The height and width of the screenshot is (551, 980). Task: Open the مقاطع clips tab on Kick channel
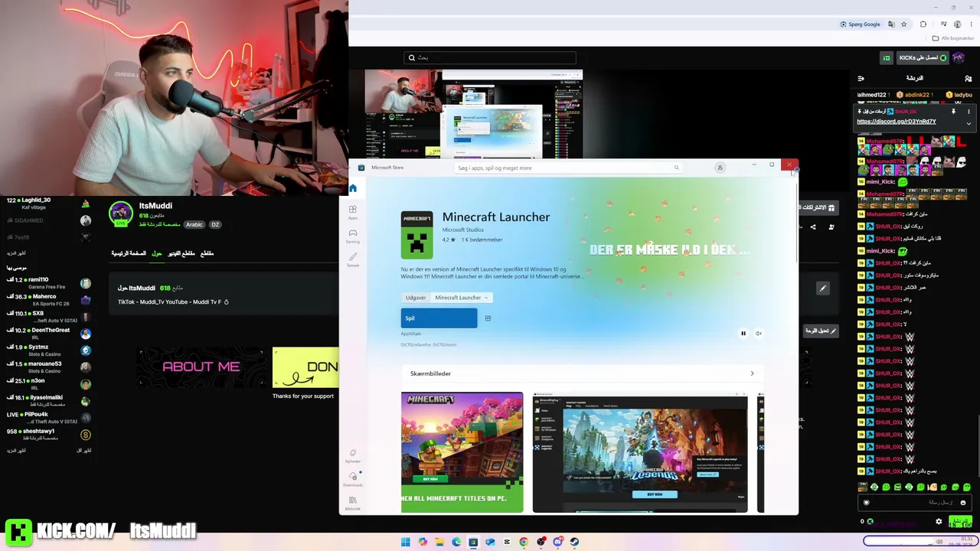(207, 253)
